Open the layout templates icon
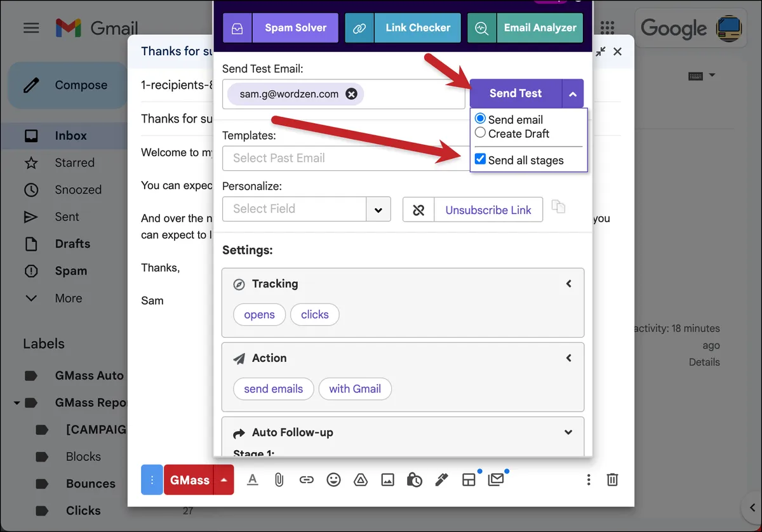 click(x=469, y=480)
